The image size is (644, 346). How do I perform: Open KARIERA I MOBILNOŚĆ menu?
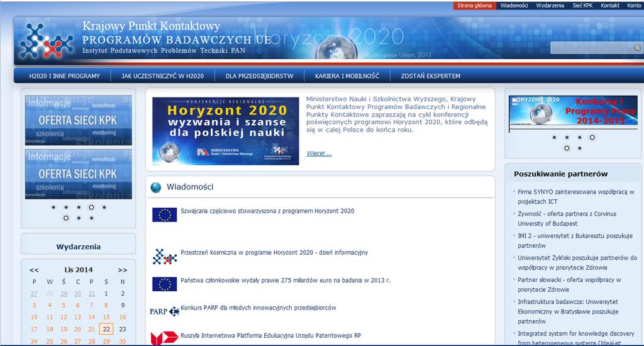347,76
